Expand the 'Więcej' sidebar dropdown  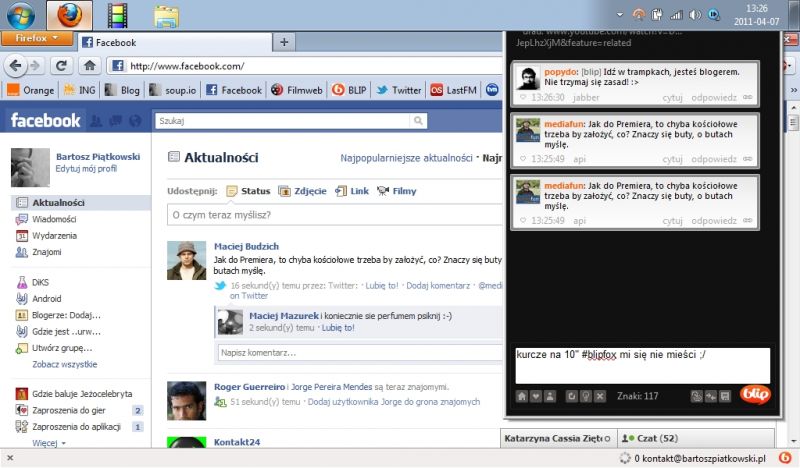pyautogui.click(x=49, y=443)
